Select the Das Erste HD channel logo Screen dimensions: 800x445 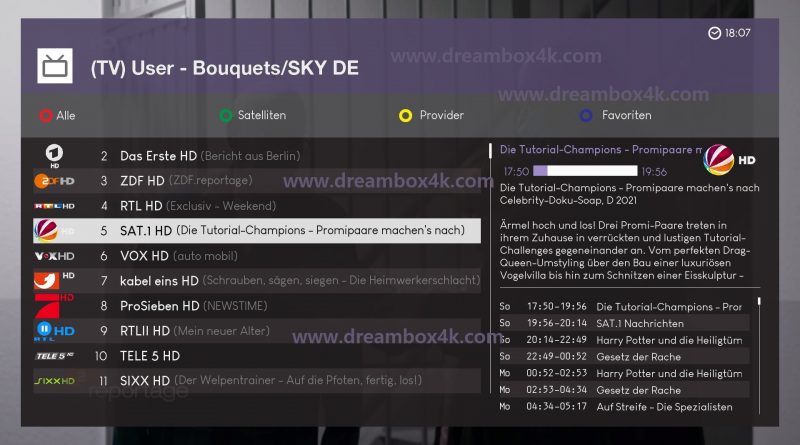pos(54,155)
